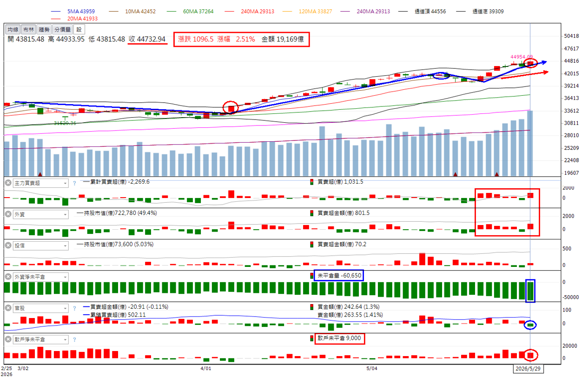588x378 pixels.
Task: Click red-green legend icon beside 買金額(億) 242.64
Action: 312,307
